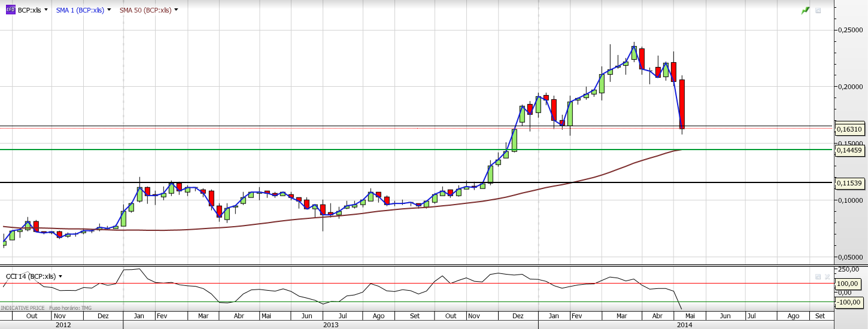
Task: Select the 0,11539 horizontal line price tag
Action: pyautogui.click(x=849, y=183)
